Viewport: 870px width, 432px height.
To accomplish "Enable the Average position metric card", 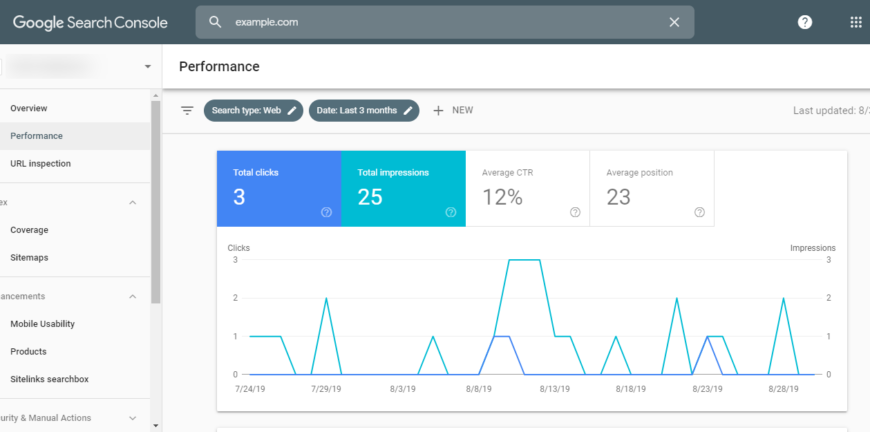I will pyautogui.click(x=652, y=189).
